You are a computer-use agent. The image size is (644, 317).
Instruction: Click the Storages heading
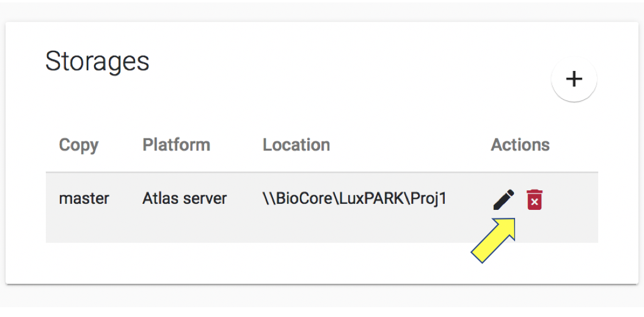pos(97,62)
